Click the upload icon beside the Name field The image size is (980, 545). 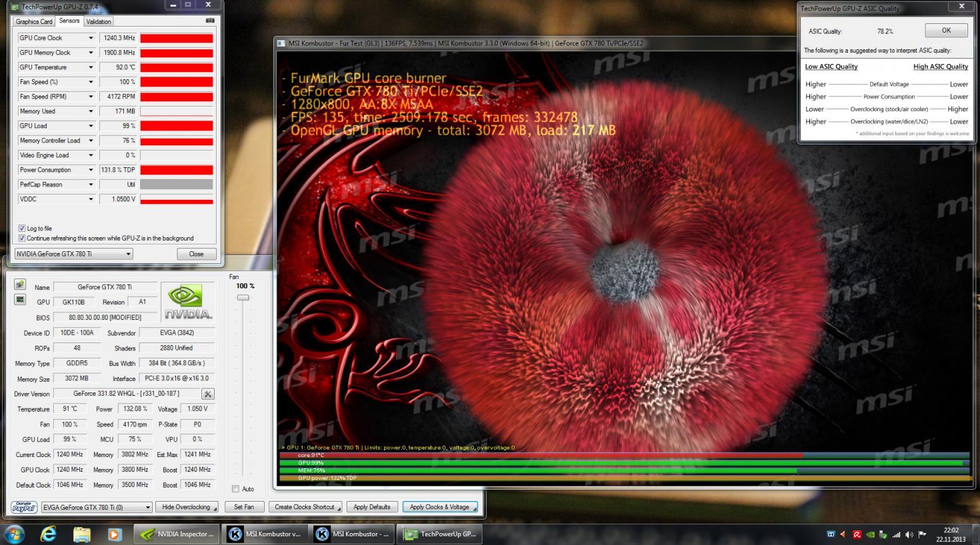pyautogui.click(x=20, y=284)
